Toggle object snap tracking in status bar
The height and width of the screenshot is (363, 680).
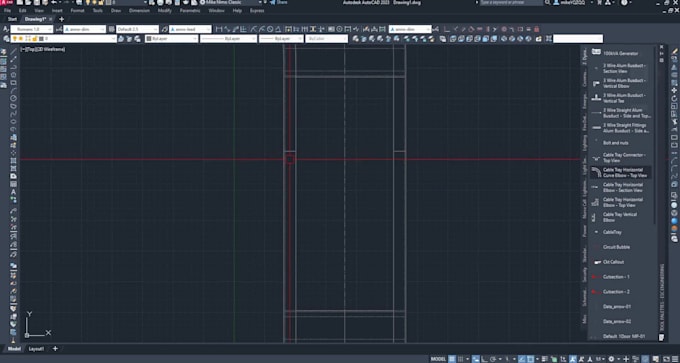click(521, 359)
